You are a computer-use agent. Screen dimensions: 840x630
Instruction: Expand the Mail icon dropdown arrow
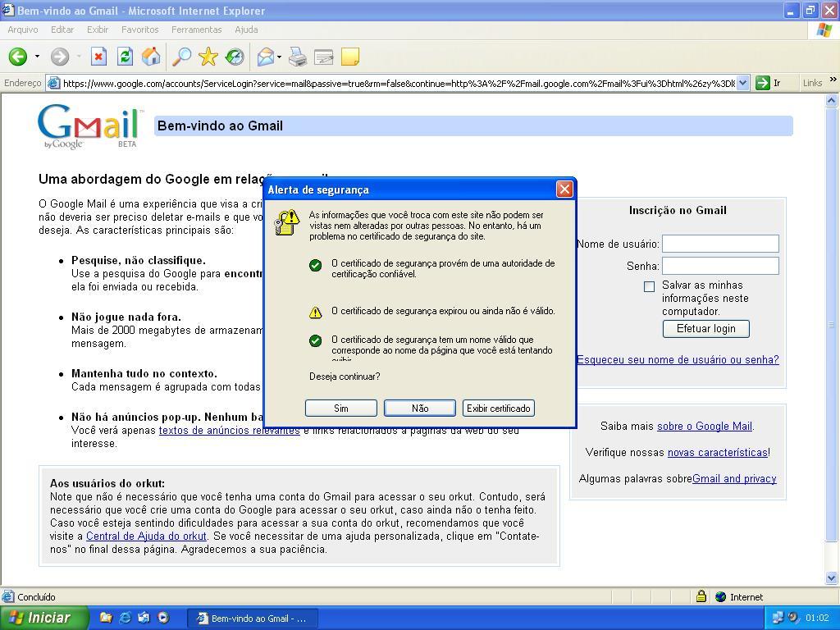(x=279, y=57)
